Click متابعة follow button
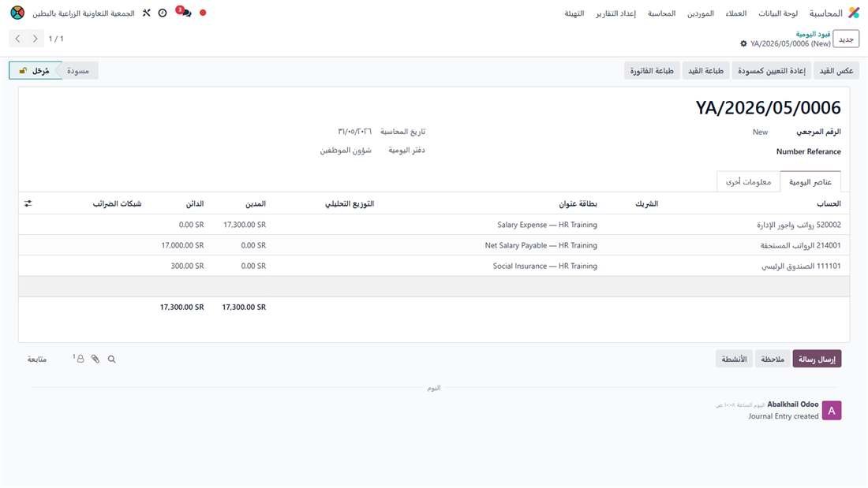This screenshot has height=488, width=868. click(37, 359)
